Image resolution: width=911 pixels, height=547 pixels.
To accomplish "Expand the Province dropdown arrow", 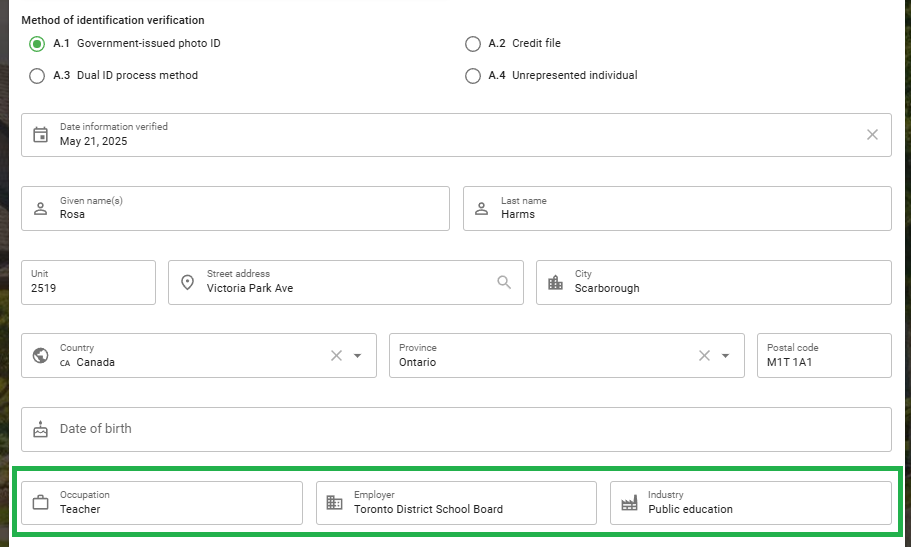I will 725,356.
